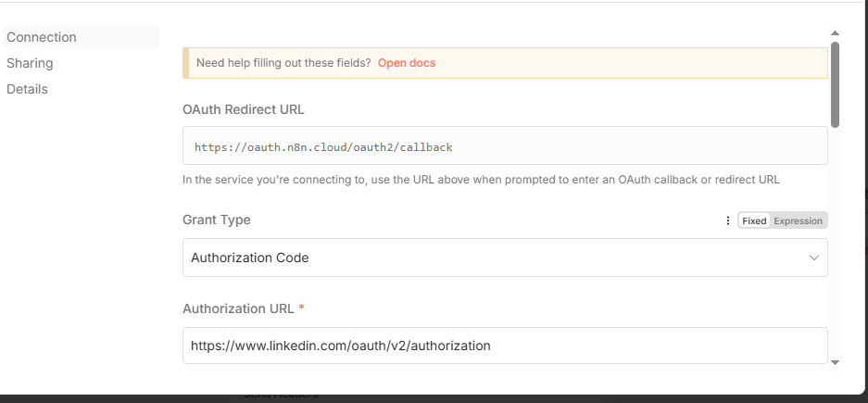This screenshot has height=403, width=868.
Task: Expand the Authorization Code dropdown
Action: pyautogui.click(x=505, y=258)
